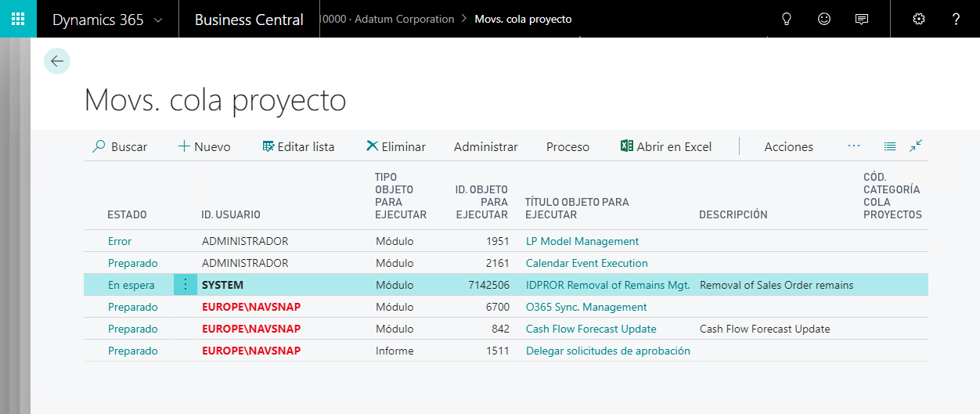Open the lightbulb ideas icon
Image resolution: width=980 pixels, height=414 pixels.
tap(787, 19)
